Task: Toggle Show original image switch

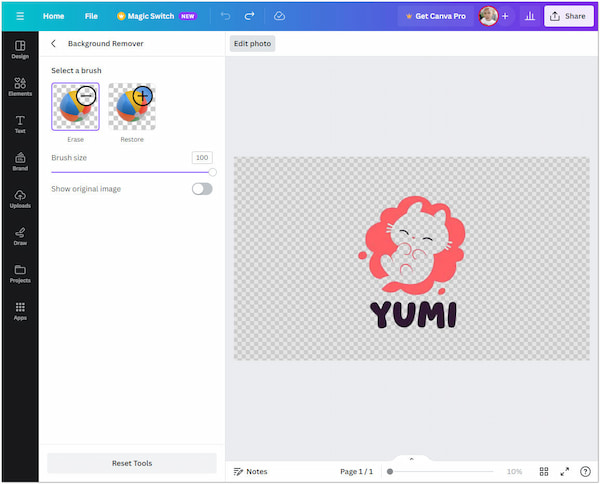Action: click(202, 189)
